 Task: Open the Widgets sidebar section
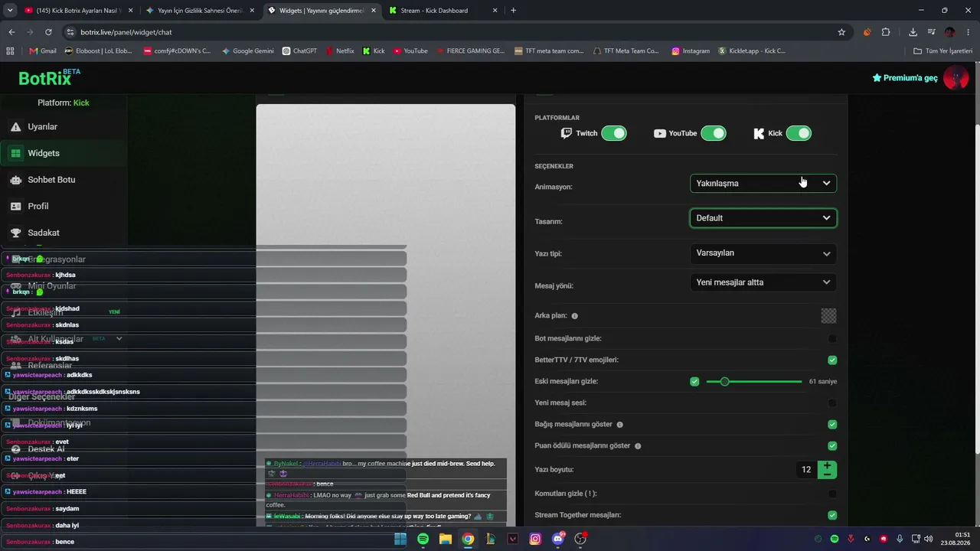tap(64, 153)
